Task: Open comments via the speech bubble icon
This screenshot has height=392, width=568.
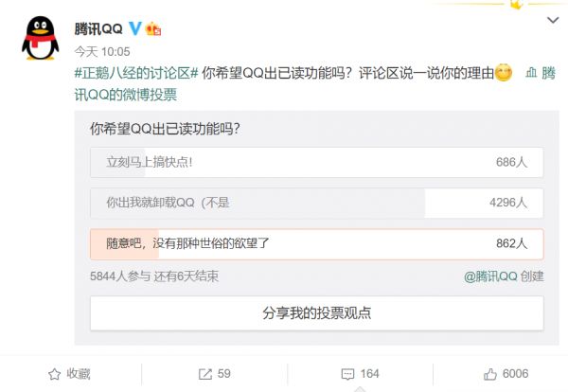Action: click(x=347, y=374)
